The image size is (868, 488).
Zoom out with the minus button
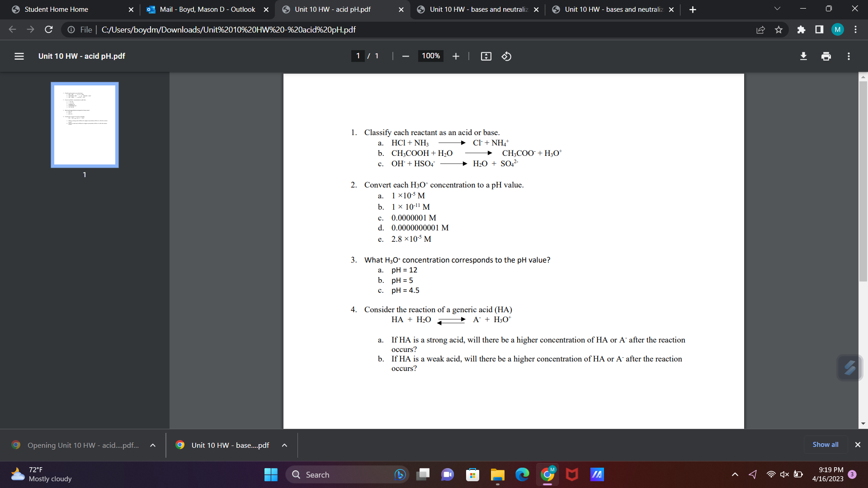point(405,56)
